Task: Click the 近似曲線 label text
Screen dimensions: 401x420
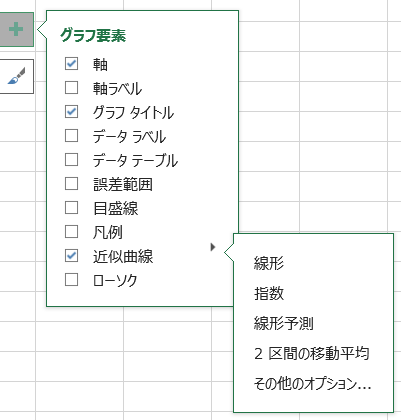Action: (123, 256)
